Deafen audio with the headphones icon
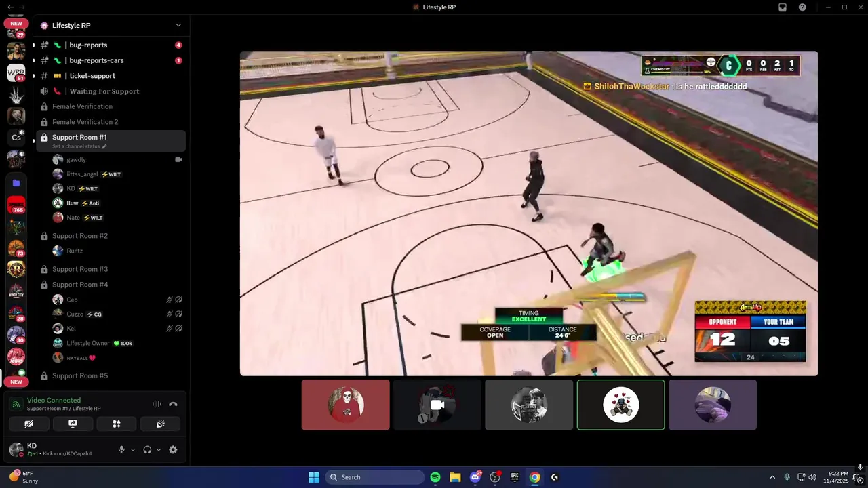868x488 pixels. point(147,449)
